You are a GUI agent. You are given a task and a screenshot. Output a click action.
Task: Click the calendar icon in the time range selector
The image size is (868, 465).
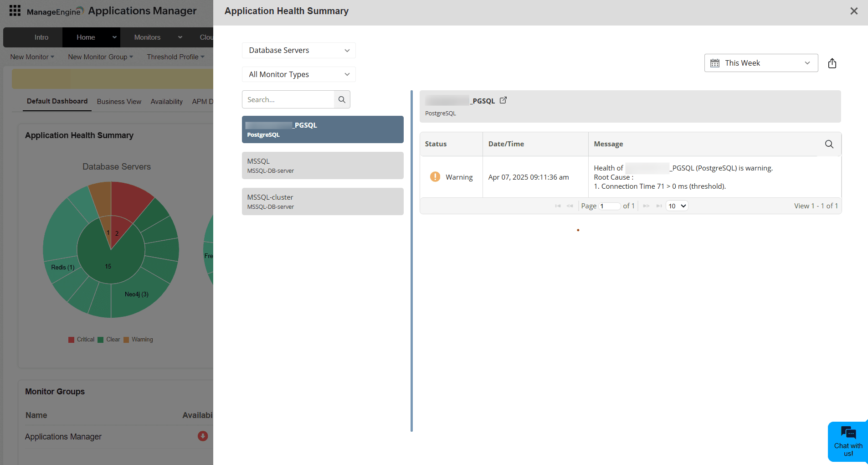715,63
